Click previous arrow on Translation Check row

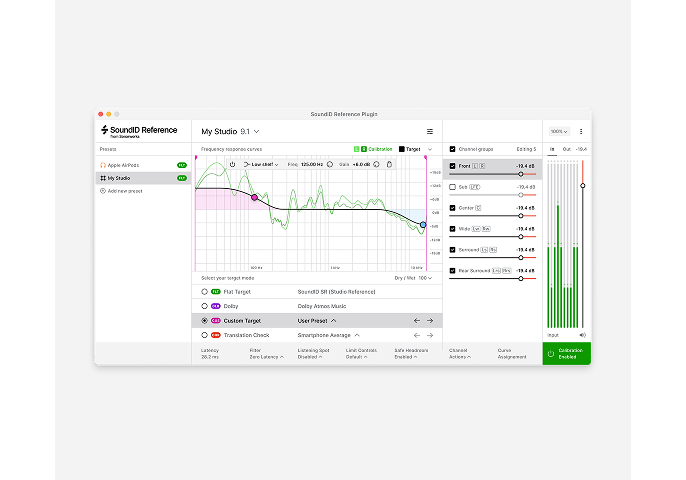[417, 335]
